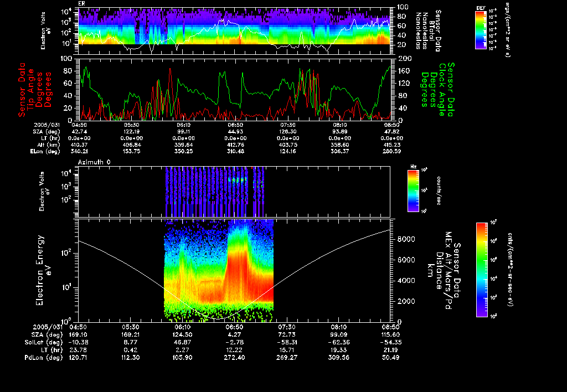Viewport: 567px width, 392px height.
Task: Click the ELon value 280.59
Action: [x=393, y=152]
